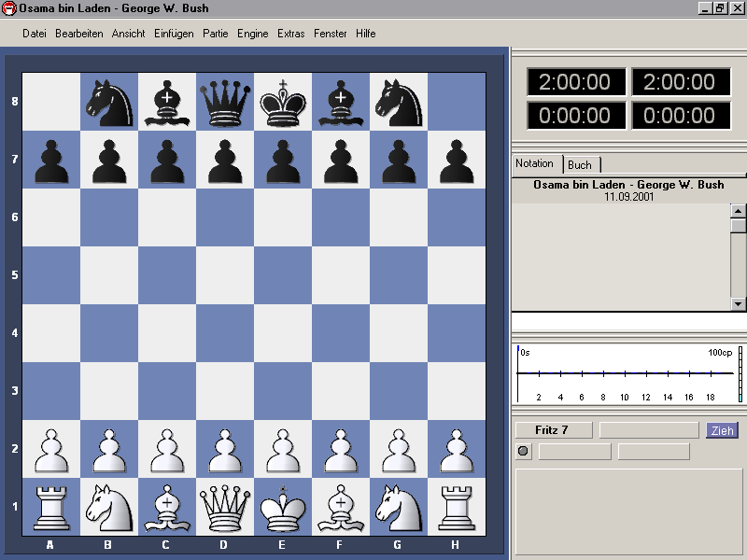The image size is (747, 560).
Task: Click the empty field next to Fritz 7
Action: pyautogui.click(x=649, y=430)
